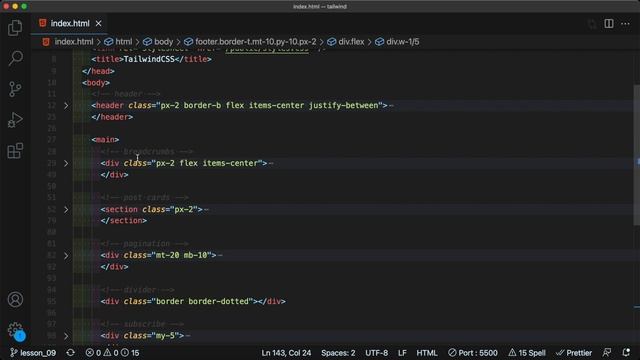Image resolution: width=640 pixels, height=360 pixels.
Task: Open the Search view in activity bar
Action: 15,58
